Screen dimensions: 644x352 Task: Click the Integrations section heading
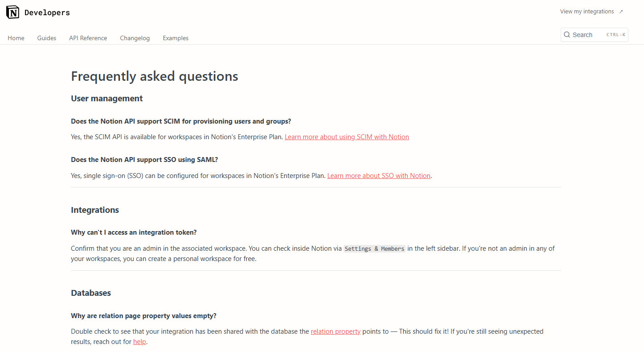[95, 210]
